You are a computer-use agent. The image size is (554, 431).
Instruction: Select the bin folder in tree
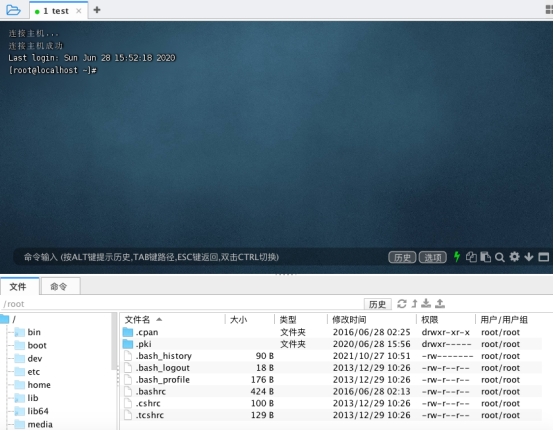pos(28,332)
